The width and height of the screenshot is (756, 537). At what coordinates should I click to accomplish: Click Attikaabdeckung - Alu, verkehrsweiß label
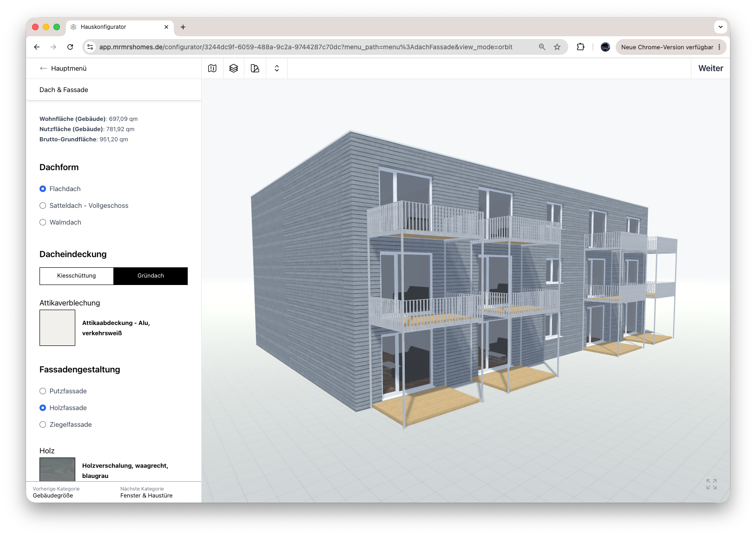116,328
